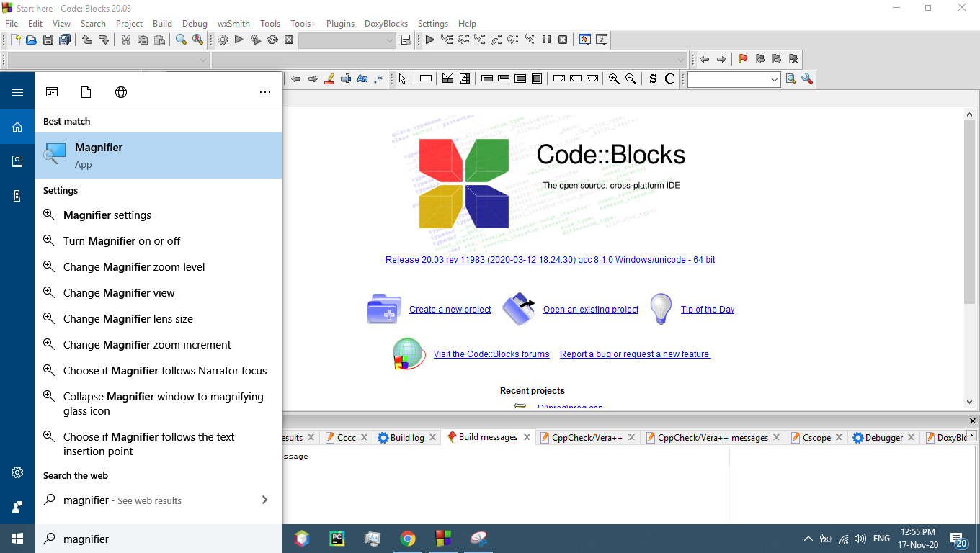Open the three-dots More menu in search panel
980x553 pixels.
coord(265,92)
